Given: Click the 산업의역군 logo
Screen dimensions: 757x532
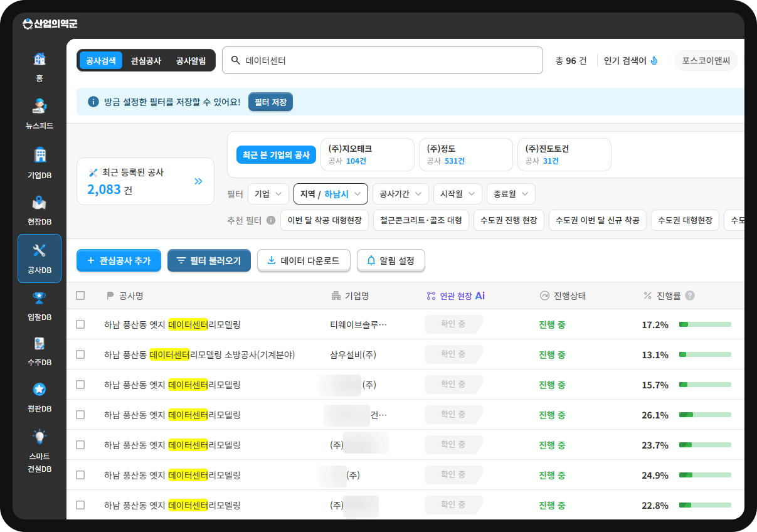Looking at the screenshot, I should point(50,24).
